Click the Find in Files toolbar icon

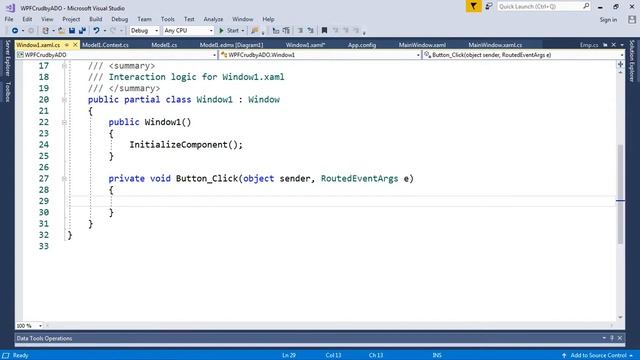pyautogui.click(x=255, y=31)
